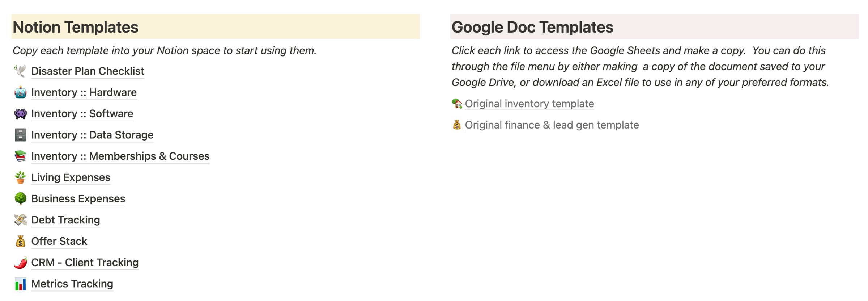Click the robot icon for Inventory Hardware
The height and width of the screenshot is (301, 868).
tap(20, 92)
